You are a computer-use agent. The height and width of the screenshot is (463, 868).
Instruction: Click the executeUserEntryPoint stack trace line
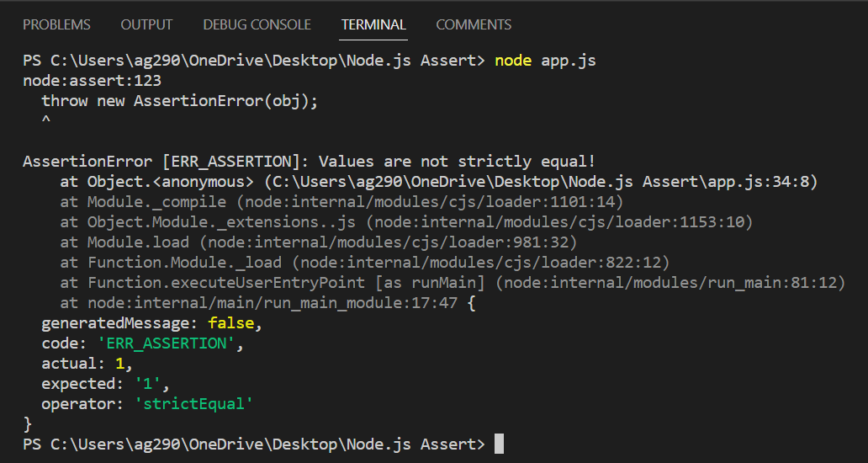point(453,283)
